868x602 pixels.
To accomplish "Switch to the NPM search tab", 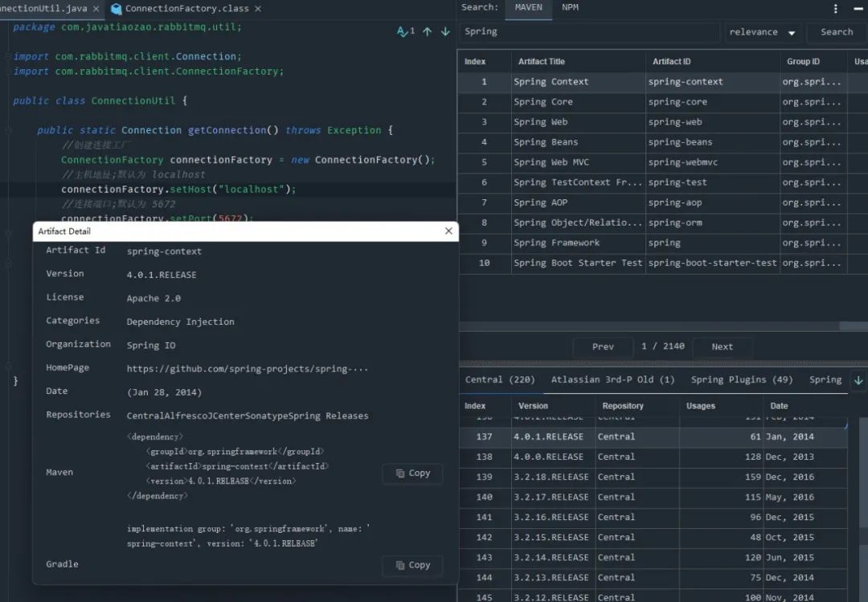I will 570,8.
